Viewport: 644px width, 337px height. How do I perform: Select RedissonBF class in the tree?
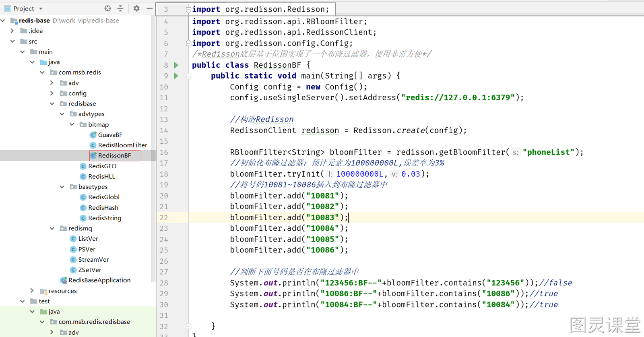click(x=114, y=155)
